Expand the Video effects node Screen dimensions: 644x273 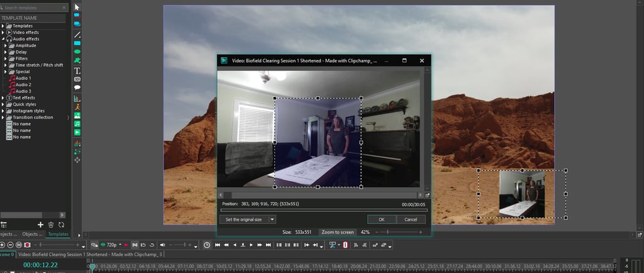[x=3, y=33]
